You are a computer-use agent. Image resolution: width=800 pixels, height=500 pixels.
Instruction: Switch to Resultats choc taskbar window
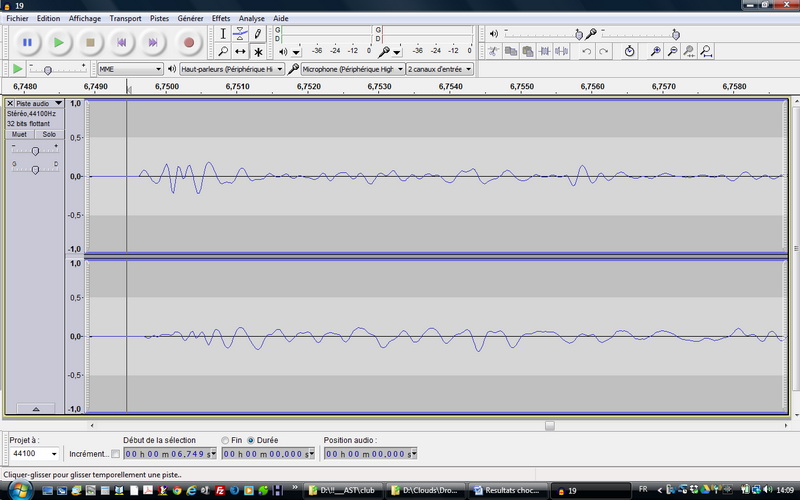pos(508,491)
